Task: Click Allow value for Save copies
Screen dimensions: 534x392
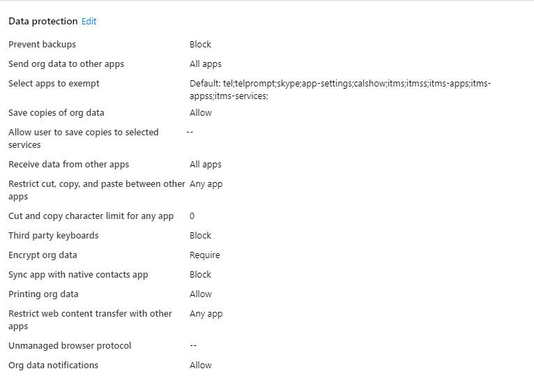Action: 201,113
